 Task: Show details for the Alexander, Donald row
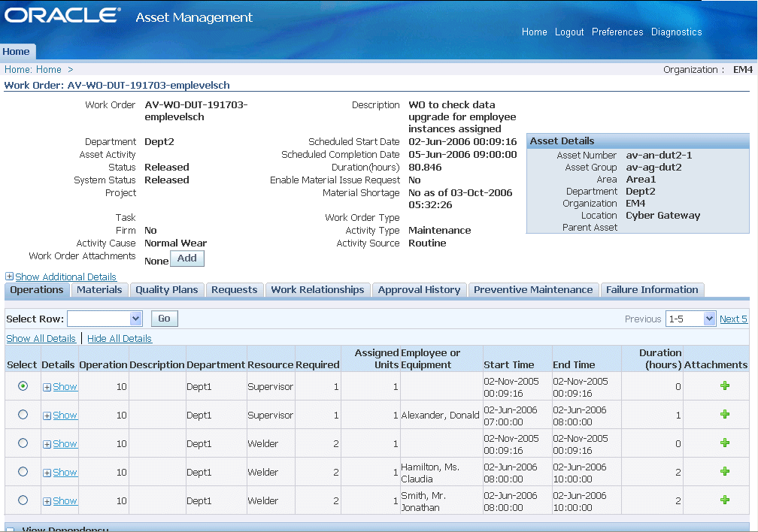pyautogui.click(x=65, y=416)
